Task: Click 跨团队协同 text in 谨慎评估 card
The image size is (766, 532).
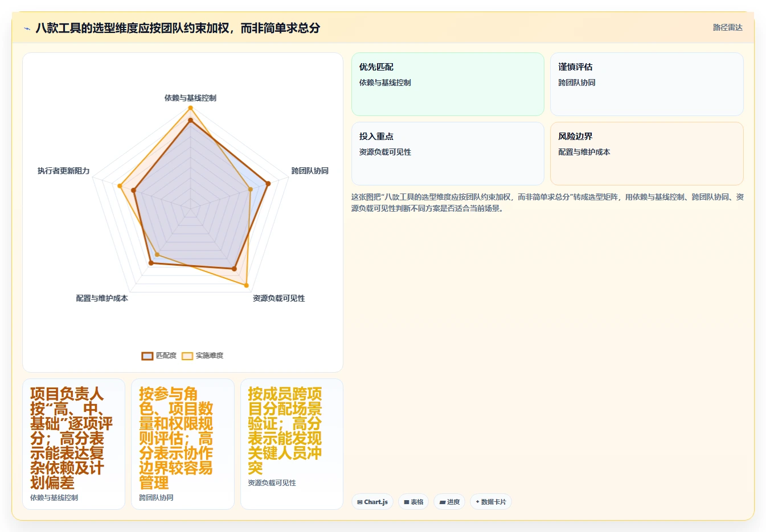Action: 577,83
